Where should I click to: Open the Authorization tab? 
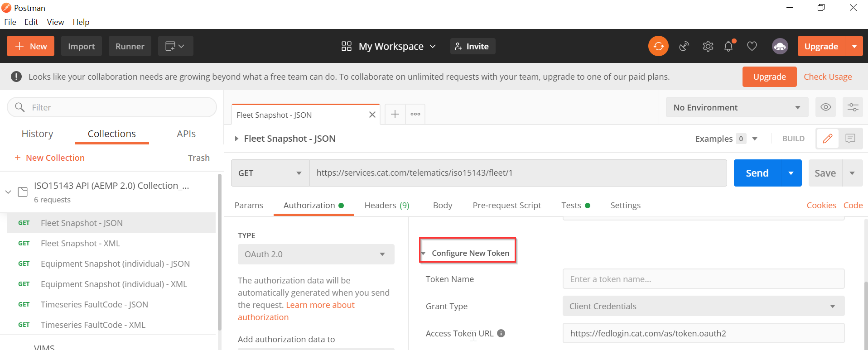pyautogui.click(x=313, y=205)
